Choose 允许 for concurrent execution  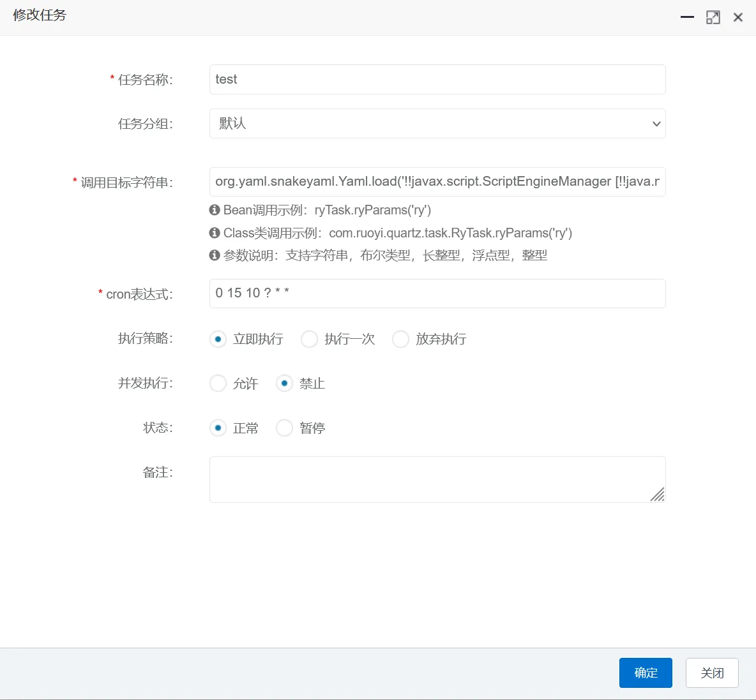coord(218,384)
